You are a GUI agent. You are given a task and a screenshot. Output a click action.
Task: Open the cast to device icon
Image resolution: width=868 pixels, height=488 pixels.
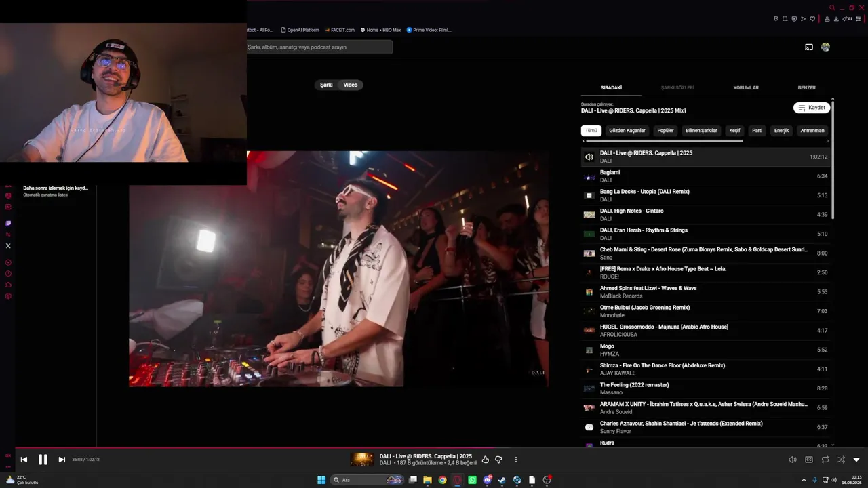click(809, 47)
